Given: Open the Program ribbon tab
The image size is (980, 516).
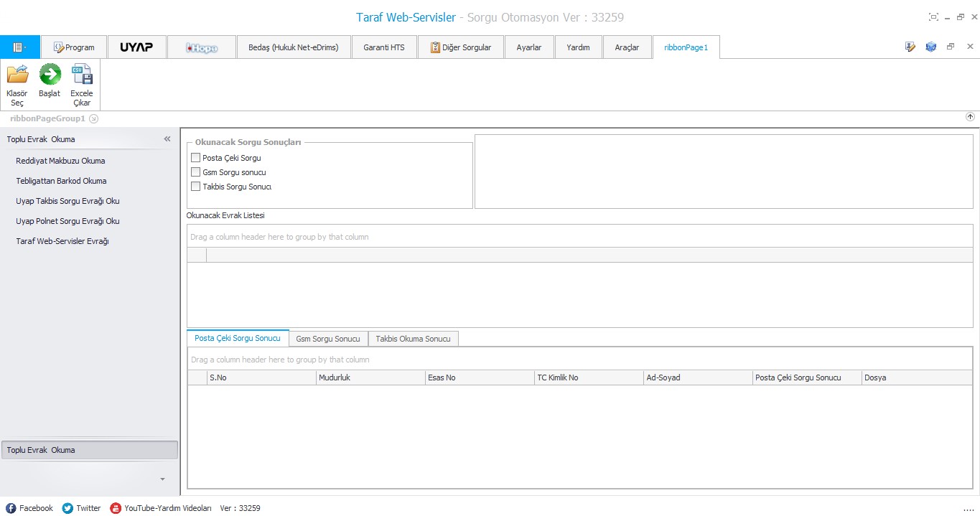Looking at the screenshot, I should (74, 47).
